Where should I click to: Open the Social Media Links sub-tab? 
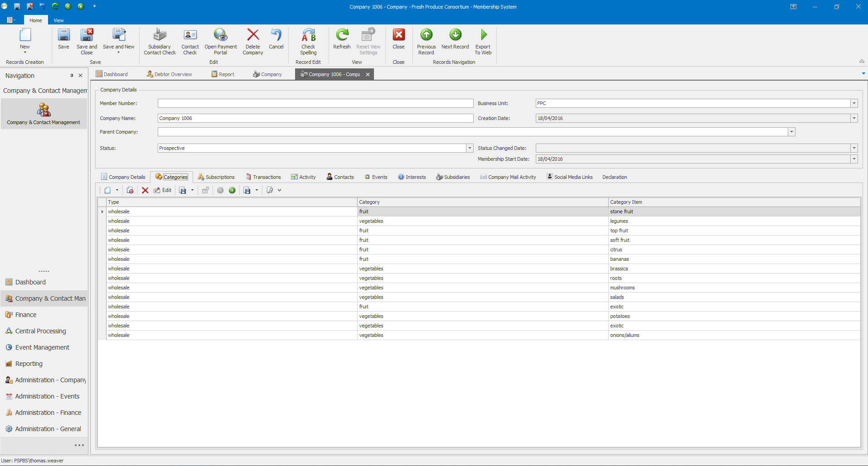[570, 177]
